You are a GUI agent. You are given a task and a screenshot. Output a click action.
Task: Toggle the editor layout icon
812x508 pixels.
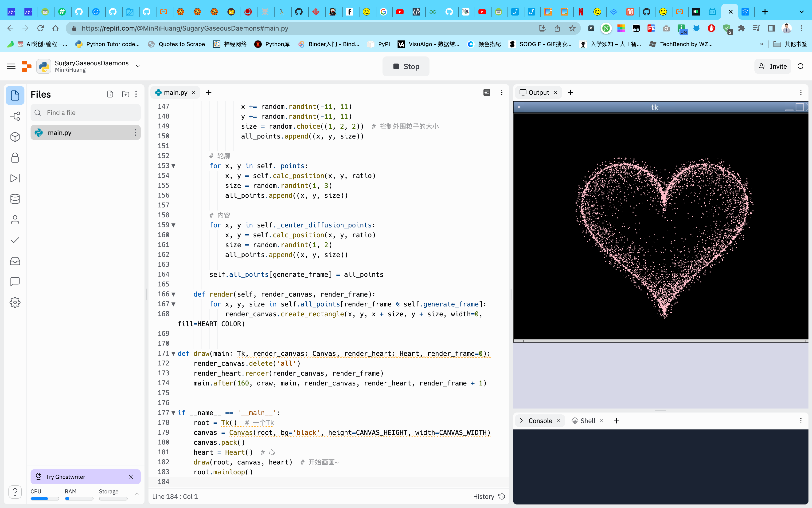click(487, 92)
